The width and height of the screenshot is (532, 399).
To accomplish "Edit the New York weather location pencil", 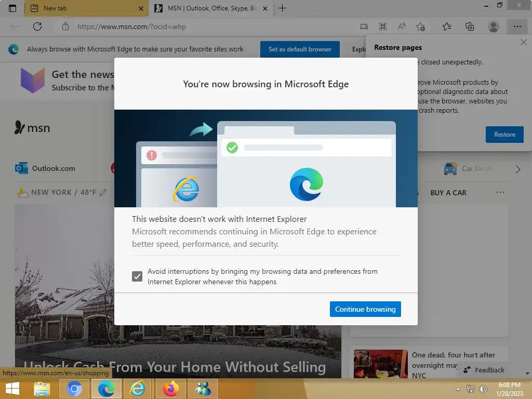I will [103, 192].
